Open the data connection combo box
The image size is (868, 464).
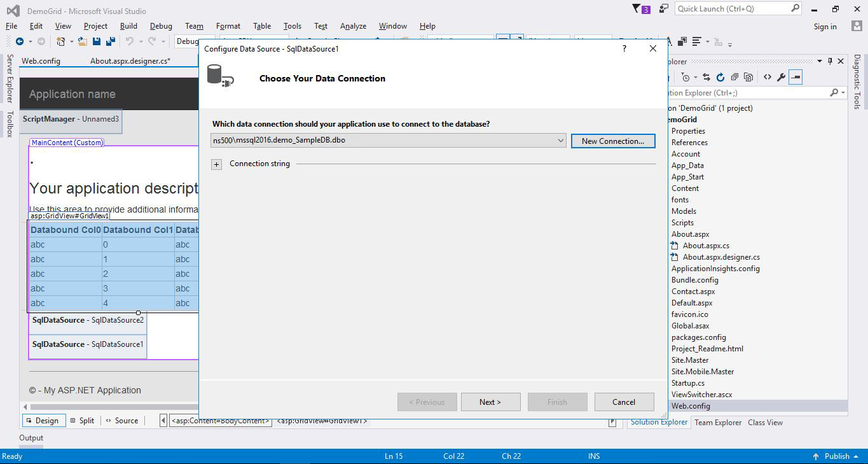click(x=388, y=140)
